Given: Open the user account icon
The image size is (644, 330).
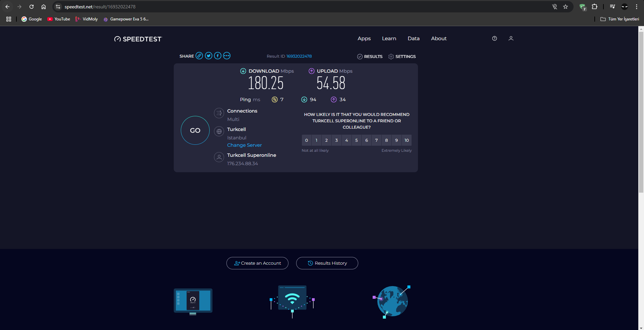Looking at the screenshot, I should (511, 39).
